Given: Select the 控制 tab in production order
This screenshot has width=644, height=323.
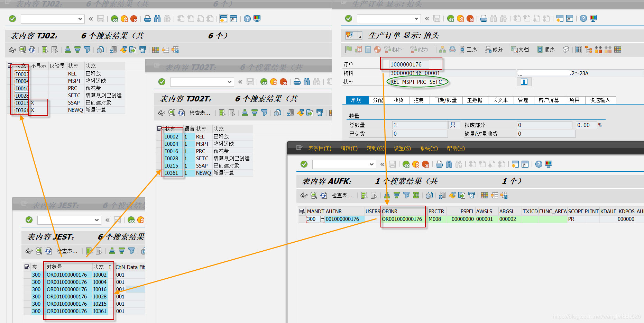Looking at the screenshot, I should (418, 100).
